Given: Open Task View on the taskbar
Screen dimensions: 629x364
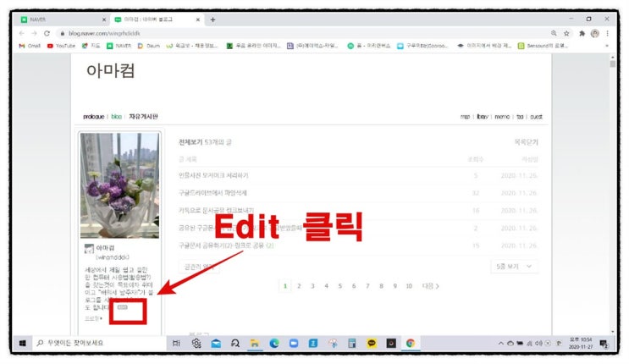Looking at the screenshot, I should click(x=176, y=343).
